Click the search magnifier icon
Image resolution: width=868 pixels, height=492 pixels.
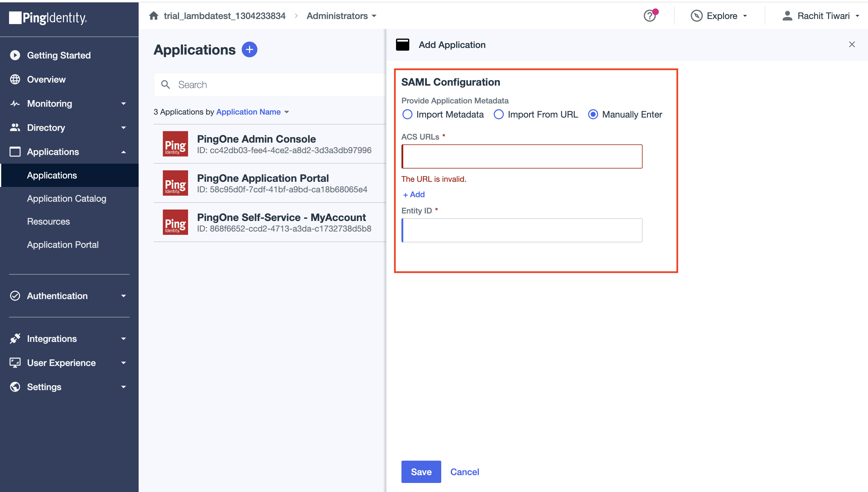pyautogui.click(x=165, y=84)
